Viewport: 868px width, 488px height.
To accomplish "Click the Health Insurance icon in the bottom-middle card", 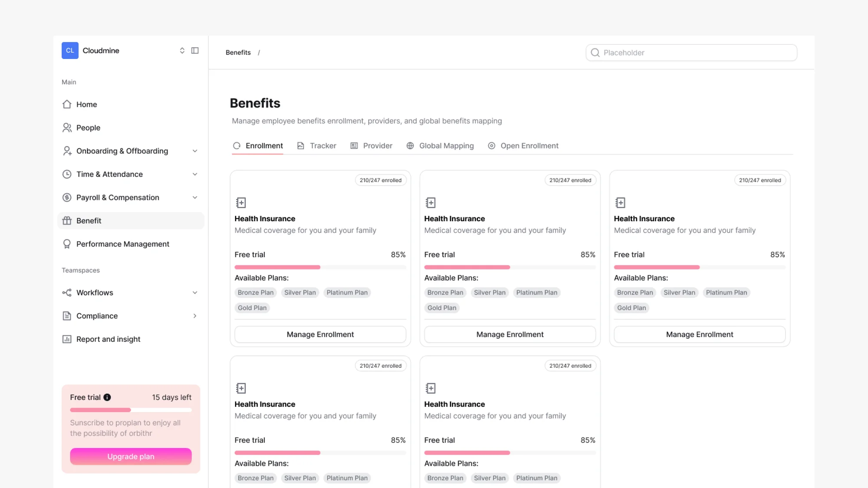I will 431,388.
